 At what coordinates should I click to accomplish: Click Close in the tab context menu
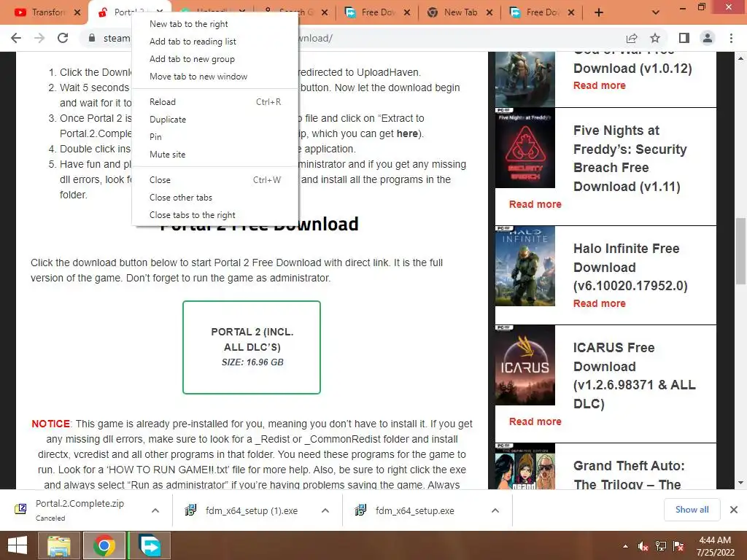pos(215,180)
